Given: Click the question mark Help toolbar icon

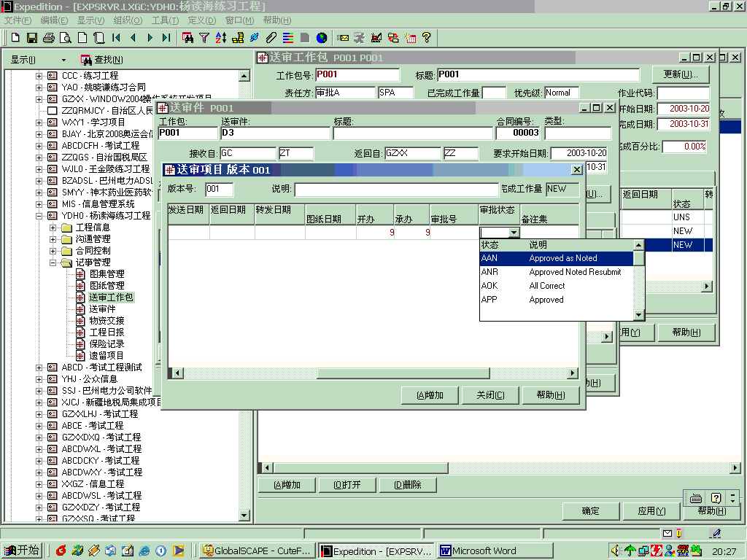Looking at the screenshot, I should click(x=427, y=38).
